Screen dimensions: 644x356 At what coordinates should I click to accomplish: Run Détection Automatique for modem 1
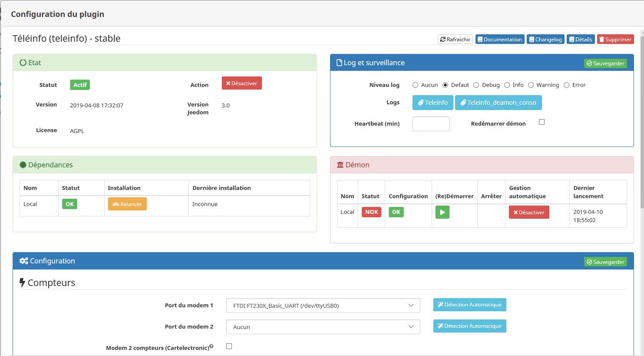pyautogui.click(x=469, y=305)
